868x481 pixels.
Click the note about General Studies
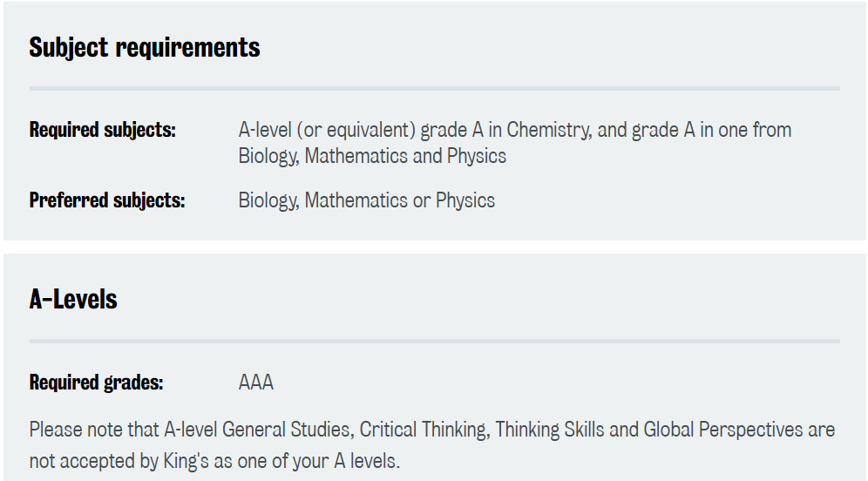click(x=431, y=445)
